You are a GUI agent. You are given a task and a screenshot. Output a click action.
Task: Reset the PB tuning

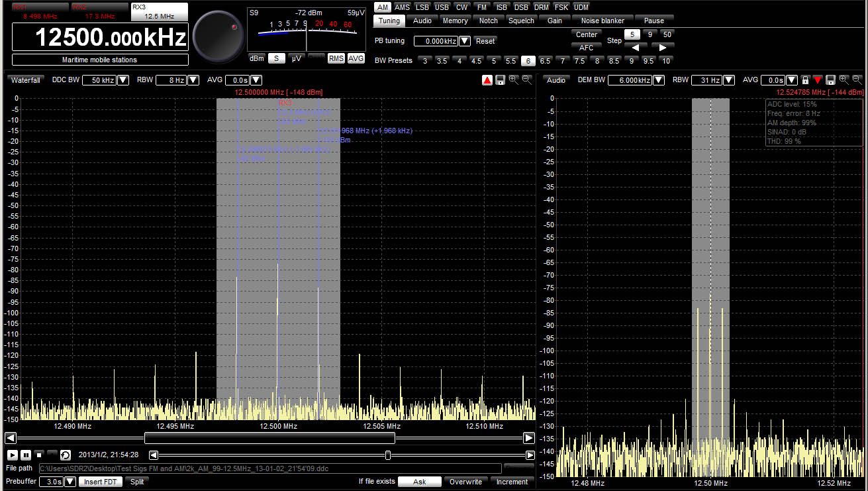click(x=485, y=41)
